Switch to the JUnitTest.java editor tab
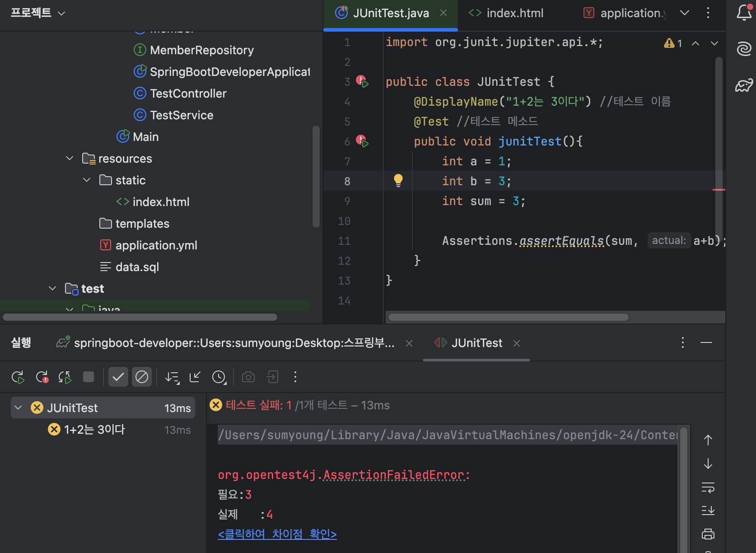Viewport: 756px width, 553px height. [x=391, y=13]
